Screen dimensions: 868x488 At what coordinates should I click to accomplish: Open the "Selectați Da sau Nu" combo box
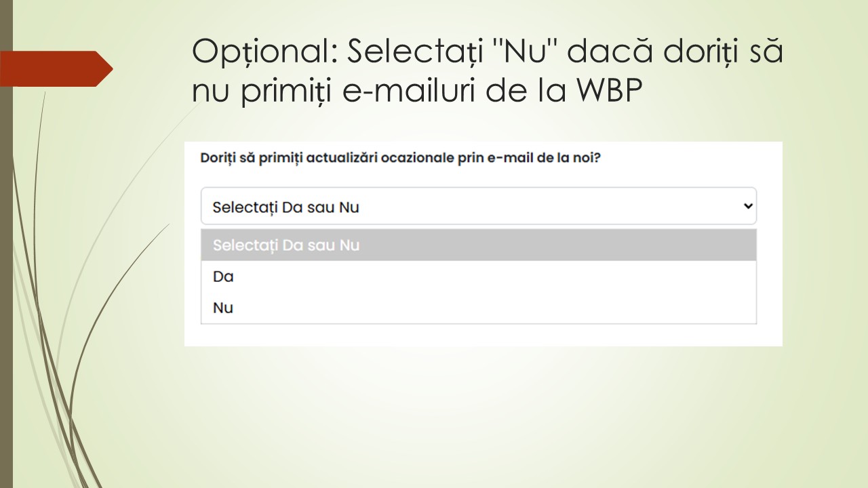pyautogui.click(x=478, y=206)
